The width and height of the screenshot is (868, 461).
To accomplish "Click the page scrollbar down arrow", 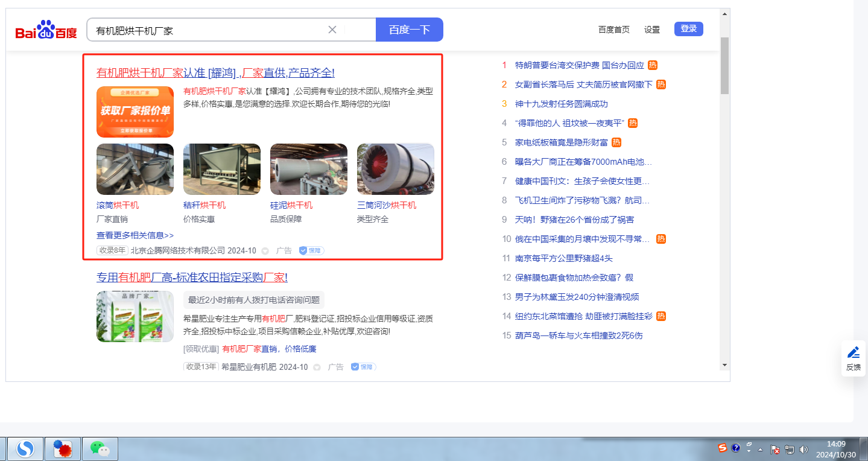I will coord(725,365).
